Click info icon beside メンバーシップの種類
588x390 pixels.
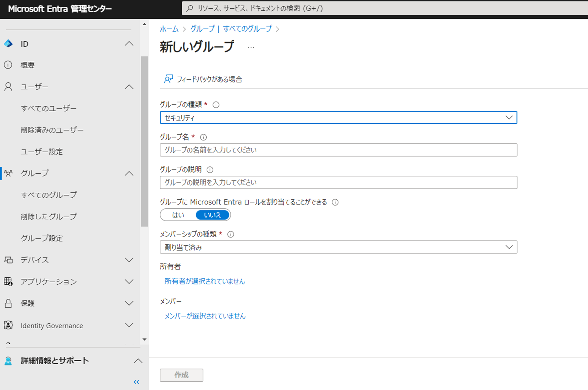coord(231,234)
